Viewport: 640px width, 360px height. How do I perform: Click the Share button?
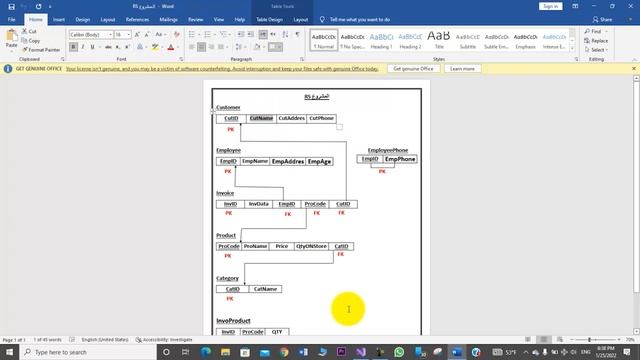click(x=602, y=19)
